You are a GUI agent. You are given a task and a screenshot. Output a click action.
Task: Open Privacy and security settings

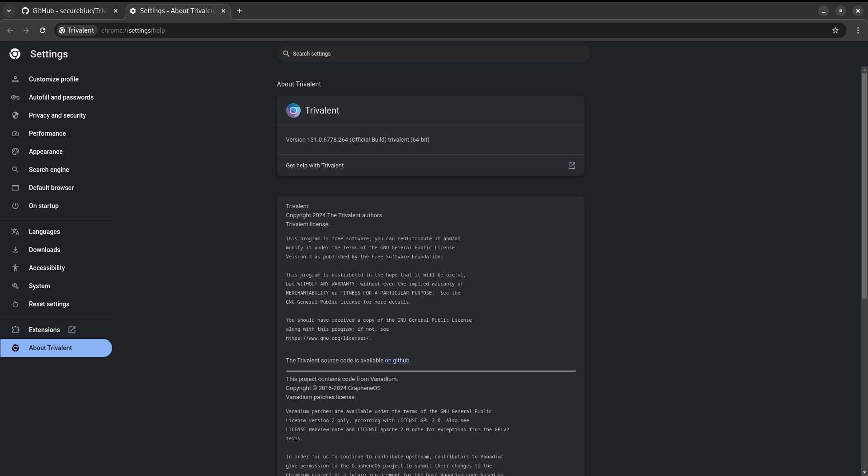pyautogui.click(x=57, y=115)
